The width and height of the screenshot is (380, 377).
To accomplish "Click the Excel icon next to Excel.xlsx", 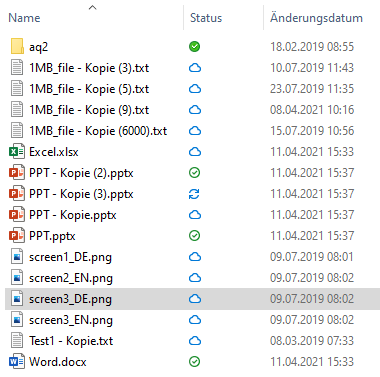I will (x=17, y=152).
